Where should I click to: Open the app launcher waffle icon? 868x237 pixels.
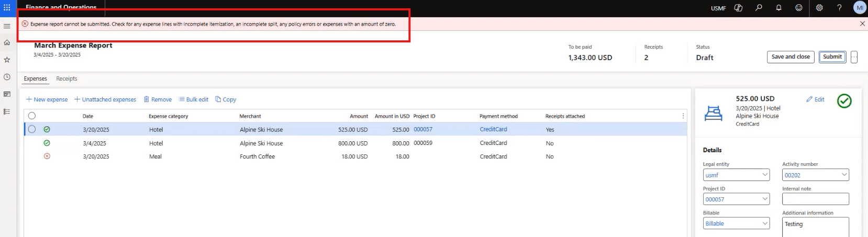pyautogui.click(x=7, y=8)
